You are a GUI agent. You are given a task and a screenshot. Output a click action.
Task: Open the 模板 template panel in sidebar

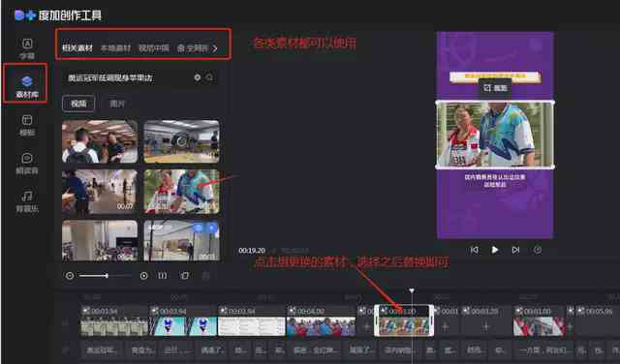[x=27, y=125]
